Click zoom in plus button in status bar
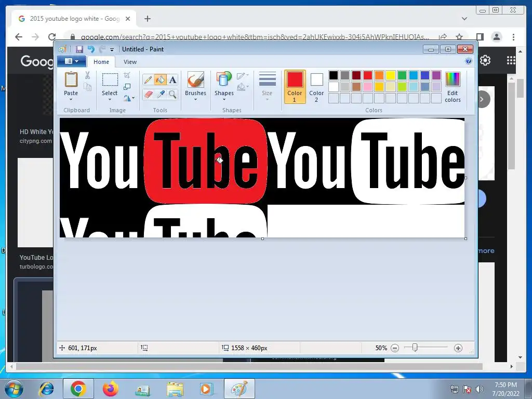Image resolution: width=532 pixels, height=399 pixels. pos(458,348)
